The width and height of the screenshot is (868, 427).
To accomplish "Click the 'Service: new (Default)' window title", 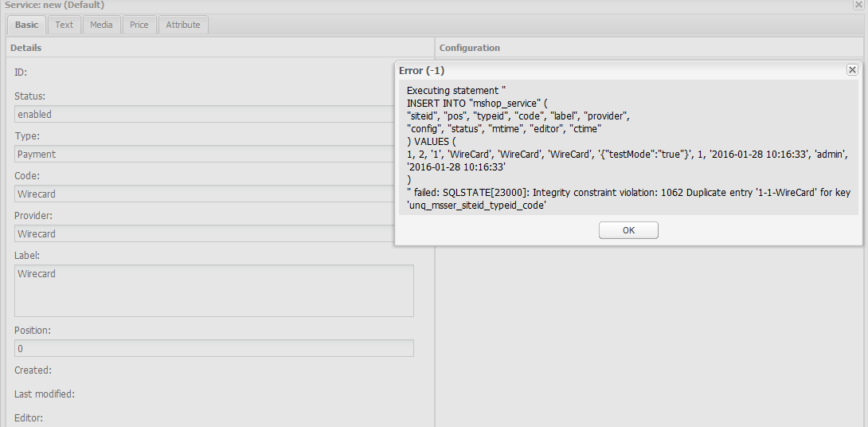I will 54,5.
